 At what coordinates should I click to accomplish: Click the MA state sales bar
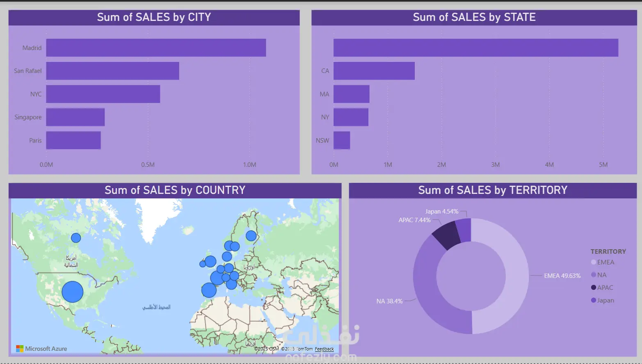[351, 94]
